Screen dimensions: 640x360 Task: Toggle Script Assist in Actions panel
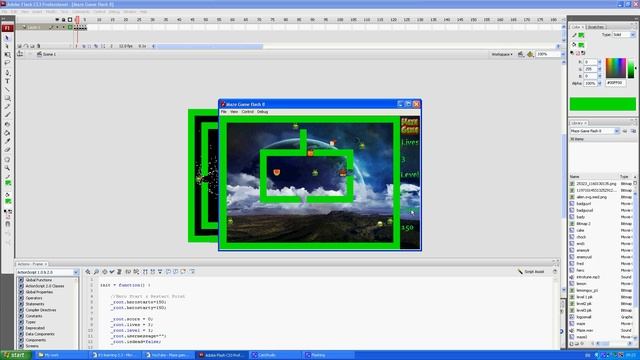tap(531, 272)
